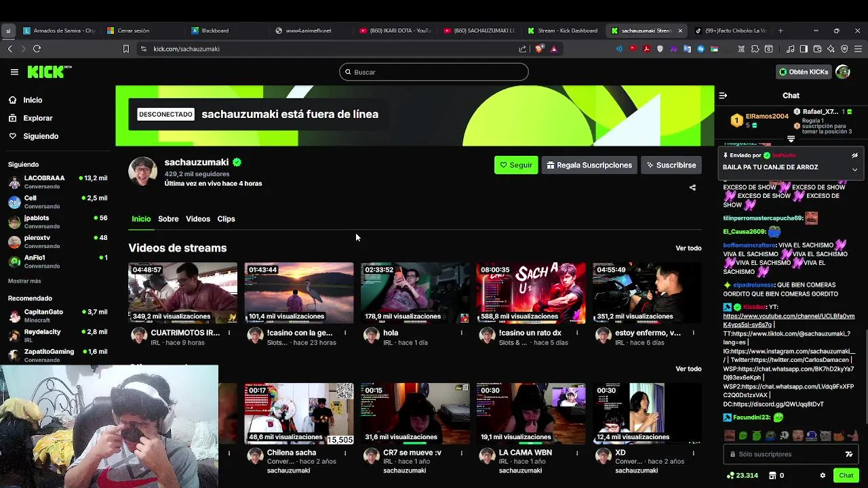Image resolution: width=868 pixels, height=488 pixels.
Task: Open options menu for !casino un rato dx video
Action: click(577, 333)
